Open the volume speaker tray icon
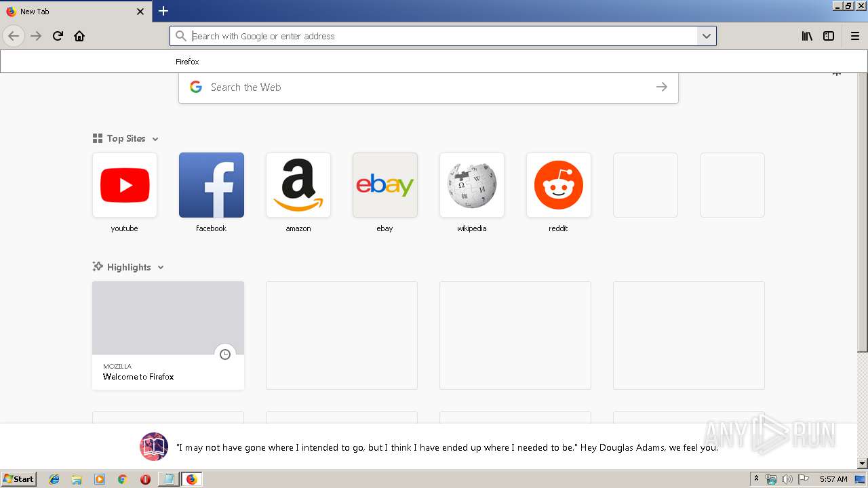 787,479
